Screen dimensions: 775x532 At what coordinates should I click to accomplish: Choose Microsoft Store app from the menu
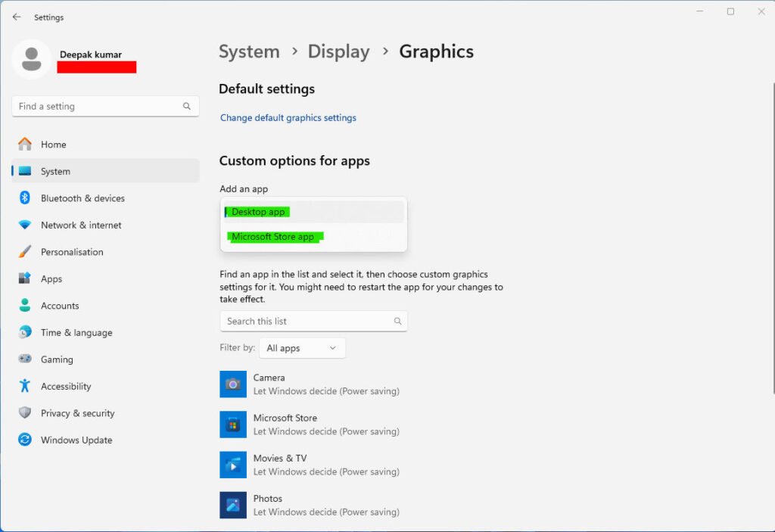click(x=274, y=237)
